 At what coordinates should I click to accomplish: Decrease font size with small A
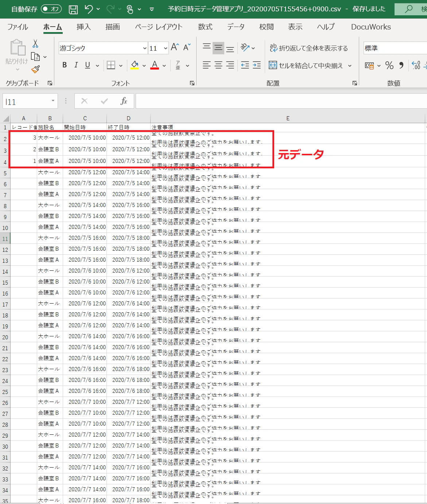tap(187, 47)
